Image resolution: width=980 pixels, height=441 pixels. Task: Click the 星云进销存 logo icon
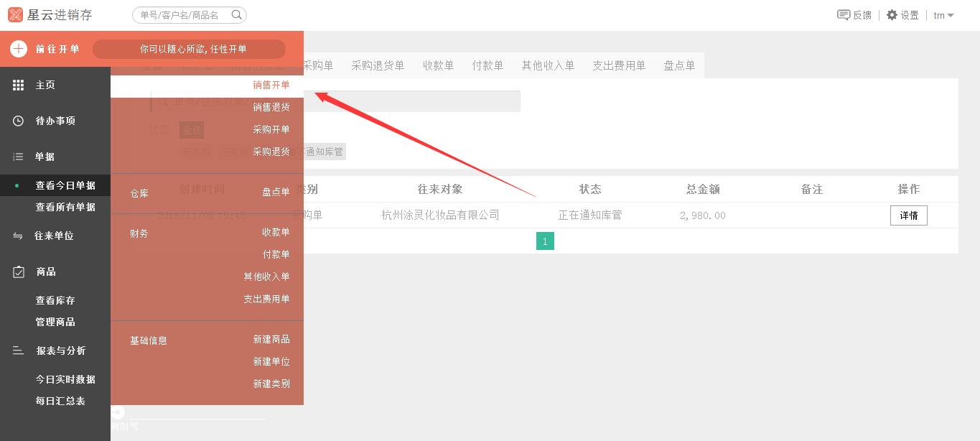pyautogui.click(x=15, y=14)
